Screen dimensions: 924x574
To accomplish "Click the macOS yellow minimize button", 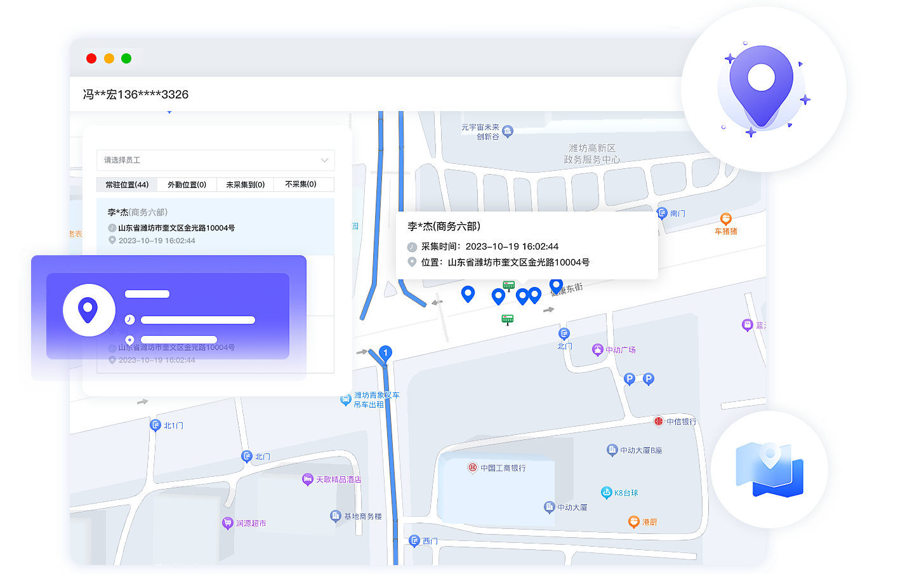I will tap(109, 58).
